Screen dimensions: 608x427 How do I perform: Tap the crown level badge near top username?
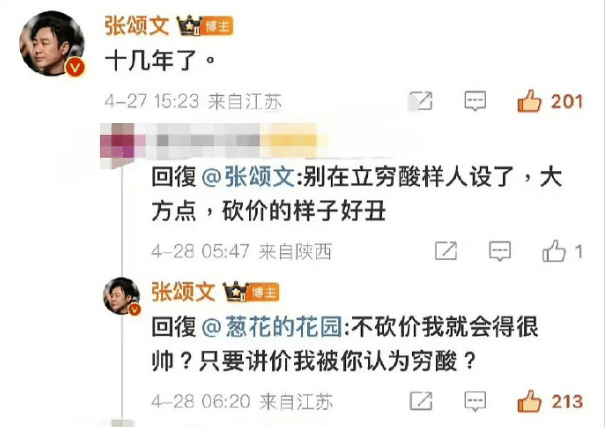189,26
